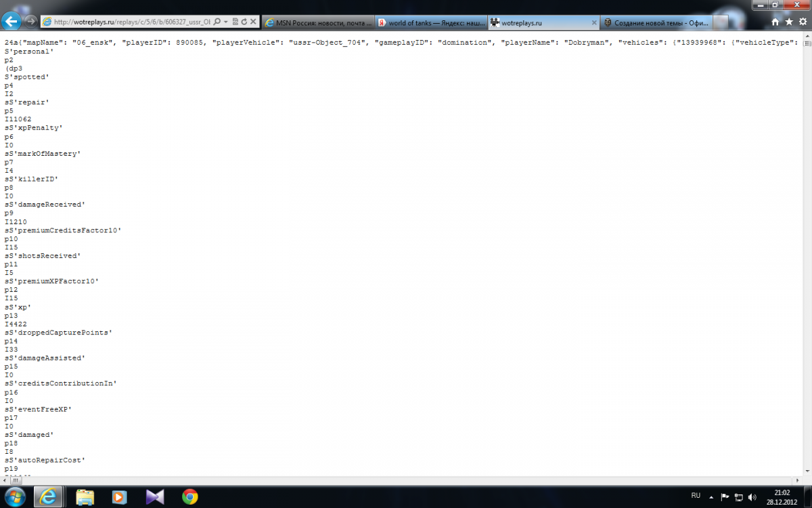812x508 pixels.
Task: Close the wotreplays.ru tab
Action: click(594, 22)
